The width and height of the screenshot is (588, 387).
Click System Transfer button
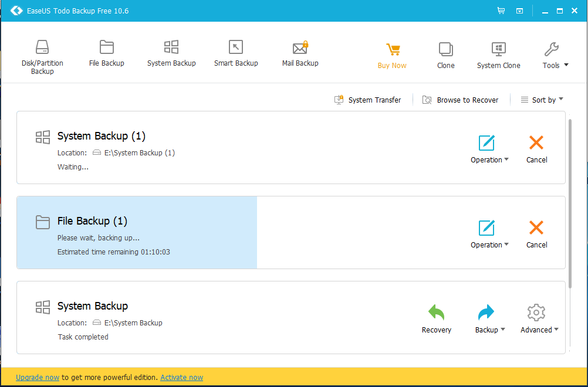pyautogui.click(x=367, y=100)
